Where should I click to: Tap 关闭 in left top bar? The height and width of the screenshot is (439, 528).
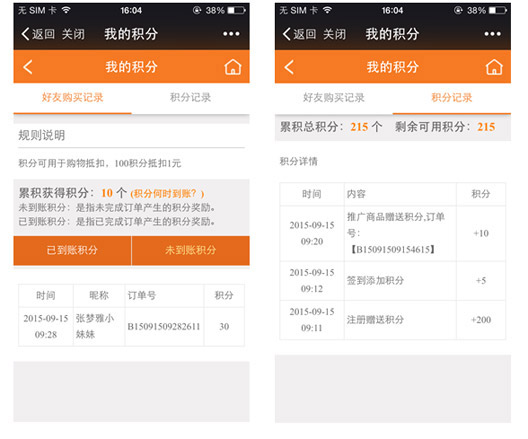point(73,34)
